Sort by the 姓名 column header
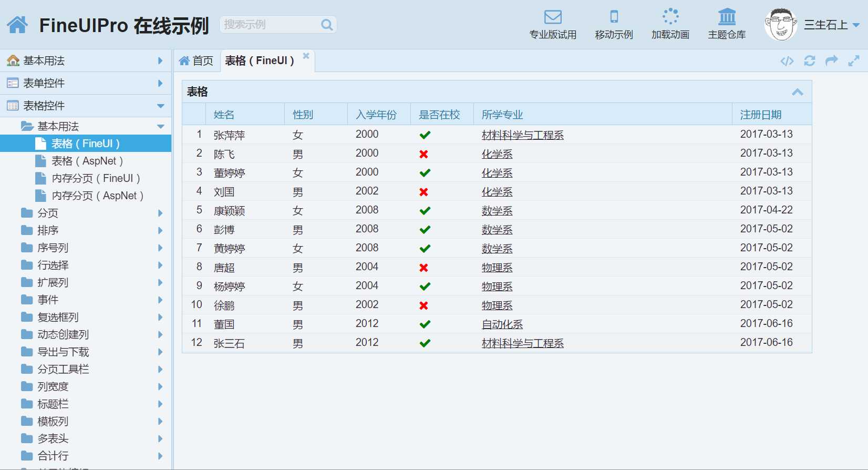This screenshot has width=868, height=470. pyautogui.click(x=245, y=114)
